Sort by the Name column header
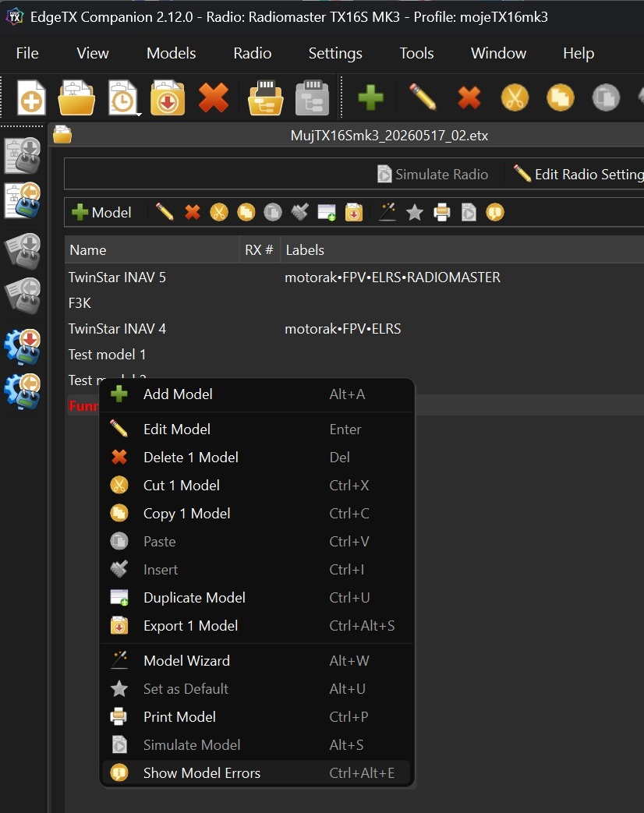The width and height of the screenshot is (644, 813). pyautogui.click(x=152, y=250)
